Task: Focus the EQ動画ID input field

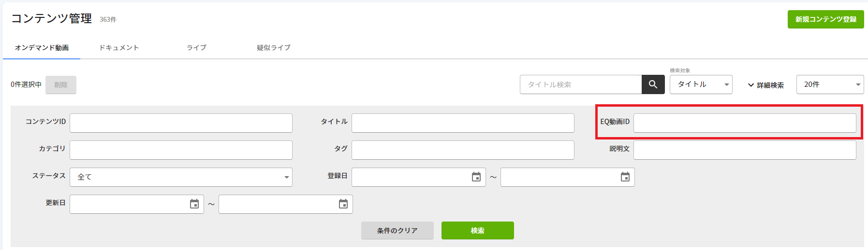Action: pyautogui.click(x=745, y=123)
